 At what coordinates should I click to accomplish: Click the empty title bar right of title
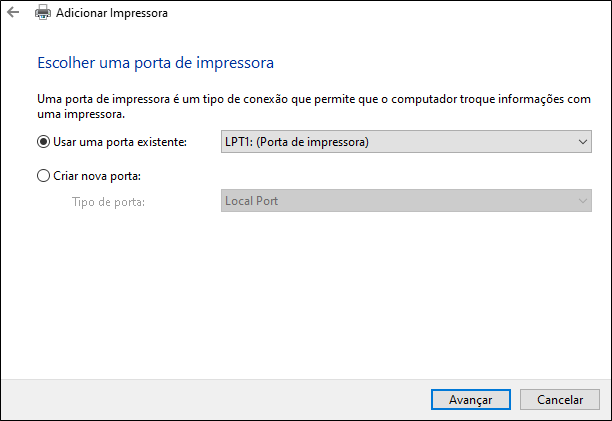pyautogui.click(x=400, y=14)
